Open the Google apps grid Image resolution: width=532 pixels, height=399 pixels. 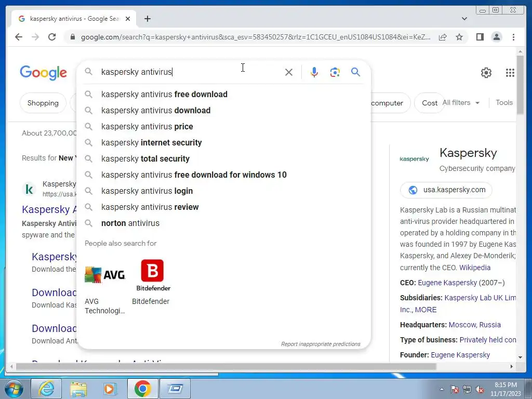[510, 73]
